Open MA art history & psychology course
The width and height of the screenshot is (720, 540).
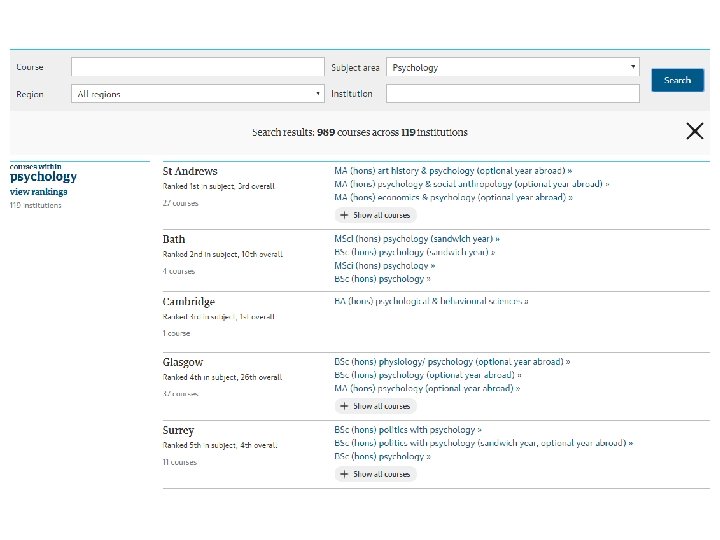click(x=452, y=171)
